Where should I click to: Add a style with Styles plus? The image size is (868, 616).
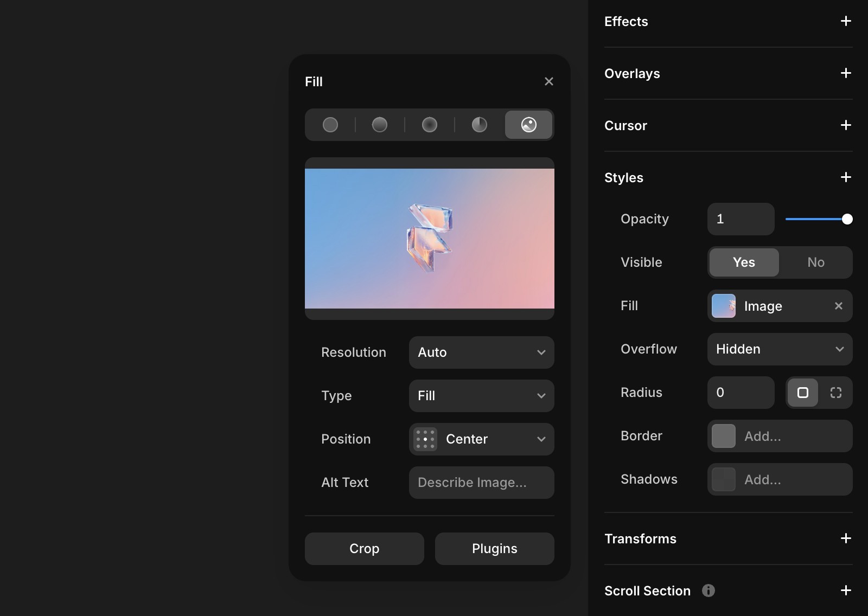(x=846, y=177)
